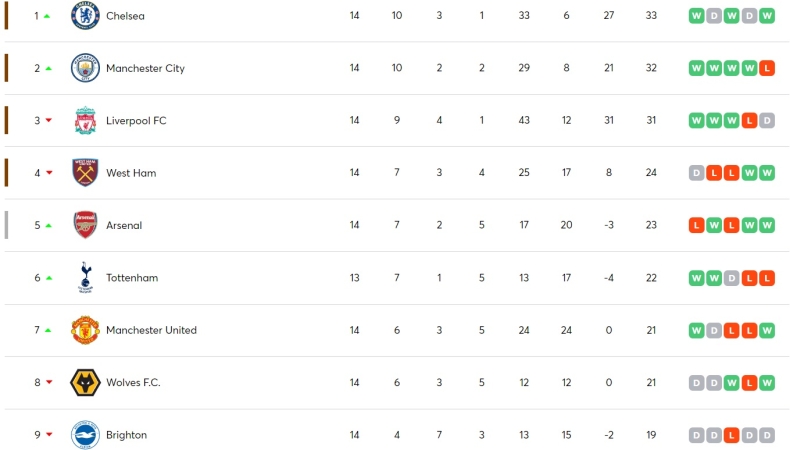Click the Brighton crest icon
The height and width of the screenshot is (450, 790).
tap(85, 435)
